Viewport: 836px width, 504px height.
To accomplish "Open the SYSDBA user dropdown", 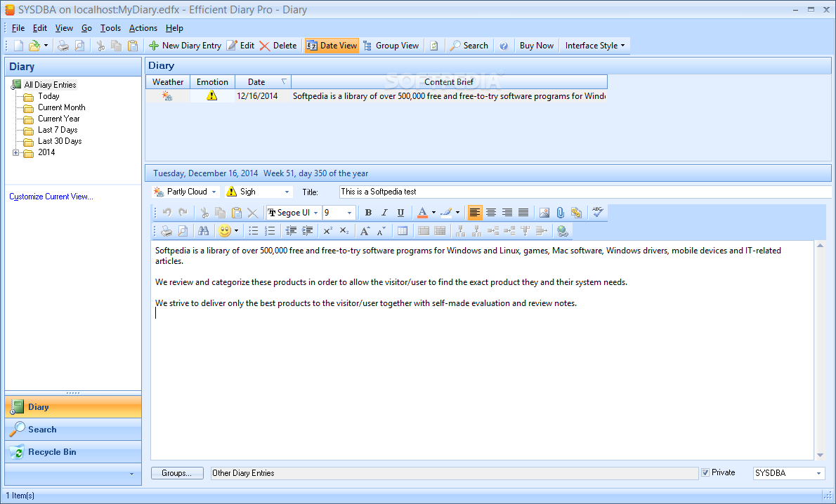I will 819,473.
